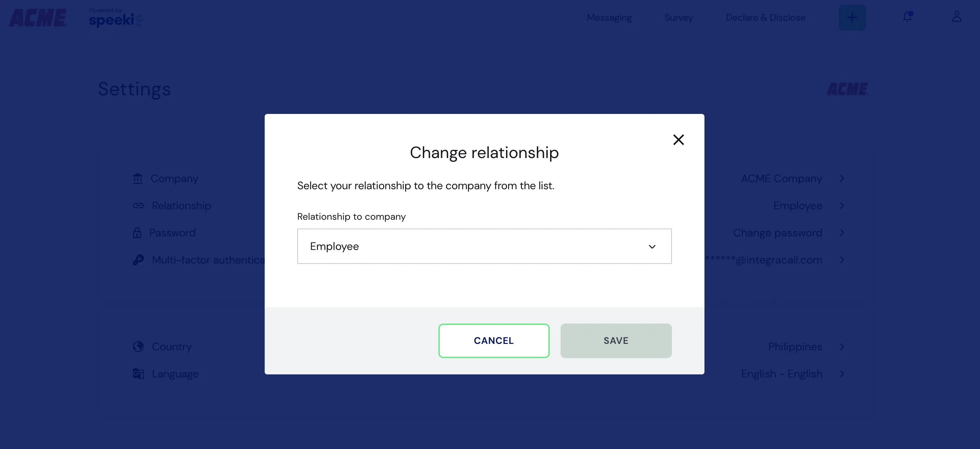Close the Change relationship modal

[679, 139]
